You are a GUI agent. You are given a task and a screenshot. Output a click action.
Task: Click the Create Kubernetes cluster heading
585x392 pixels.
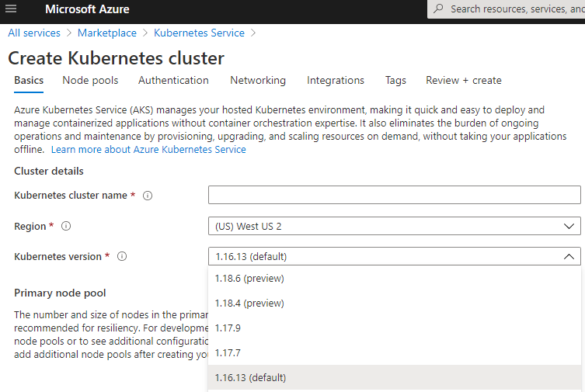tap(116, 58)
